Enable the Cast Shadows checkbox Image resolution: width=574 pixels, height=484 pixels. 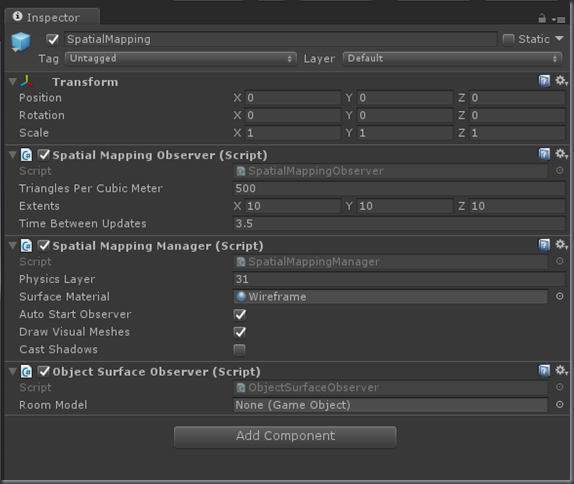240,350
